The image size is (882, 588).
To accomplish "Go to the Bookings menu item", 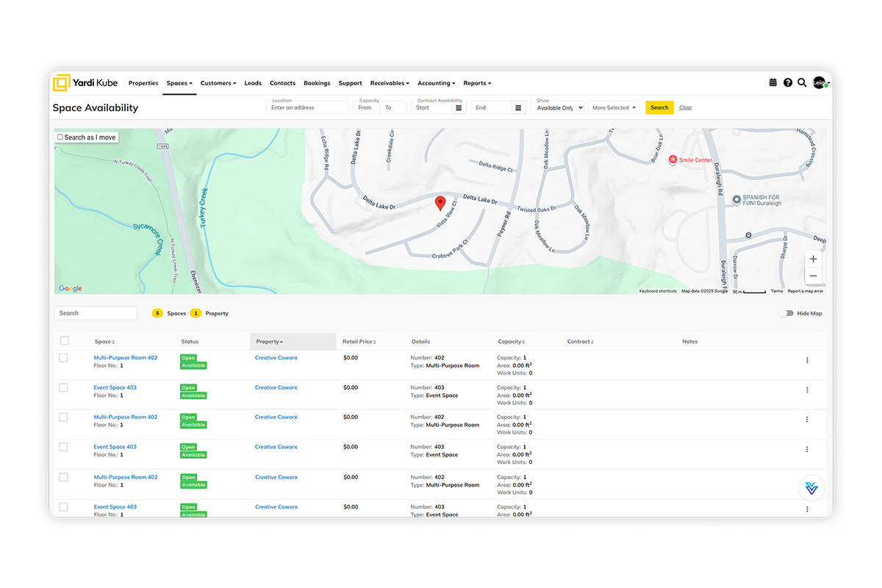I will (x=317, y=83).
